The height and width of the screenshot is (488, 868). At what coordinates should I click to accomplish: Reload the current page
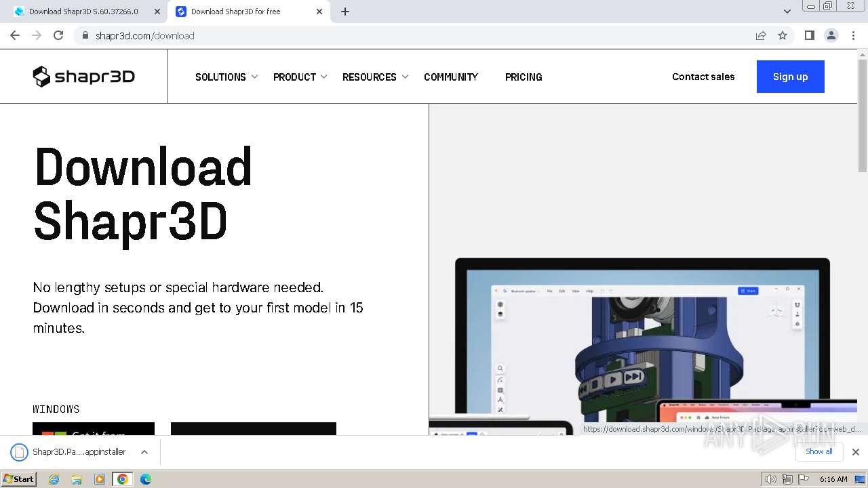[58, 35]
